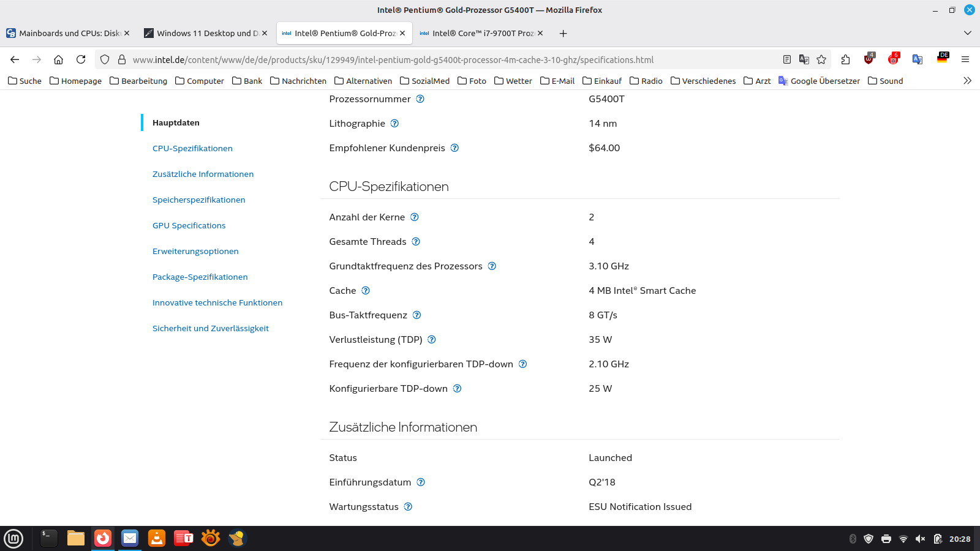The width and height of the screenshot is (980, 551).
Task: Click the 'ESU Notification Issued' value
Action: point(640,507)
